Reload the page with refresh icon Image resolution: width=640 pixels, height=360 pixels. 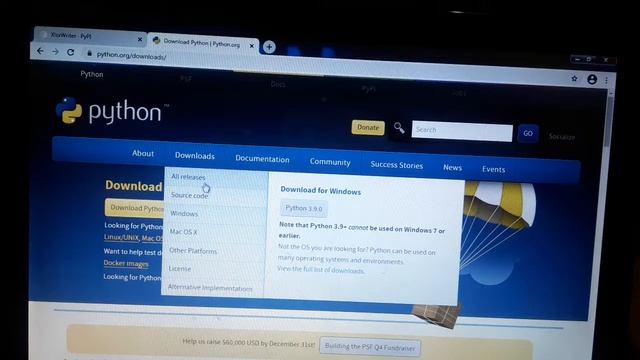click(x=70, y=52)
